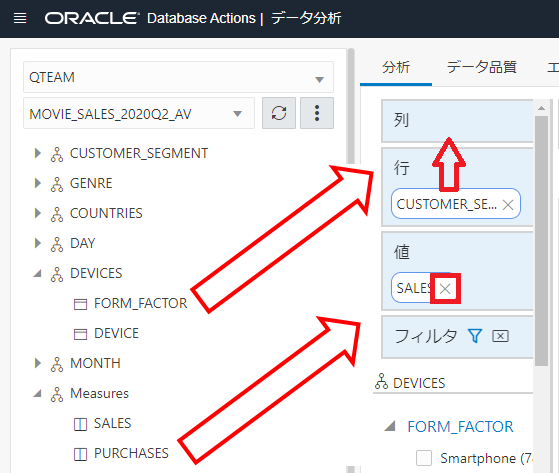This screenshot has width=559, height=473.
Task: Remove the SALES chip from values
Action: click(445, 289)
